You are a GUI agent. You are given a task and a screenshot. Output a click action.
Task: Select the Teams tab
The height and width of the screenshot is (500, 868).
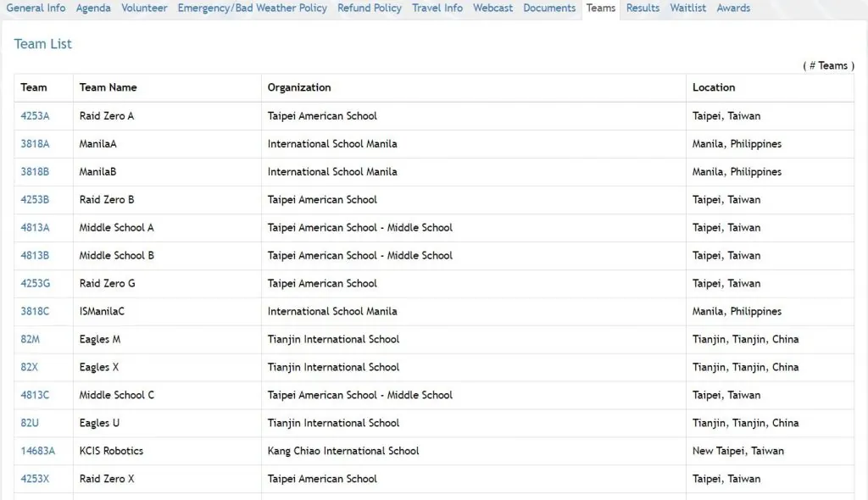(x=601, y=8)
